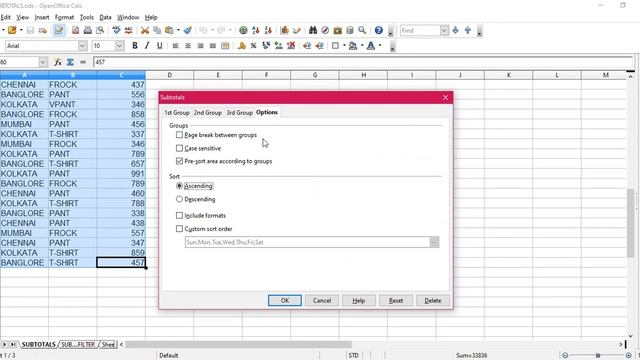The height and width of the screenshot is (360, 640).
Task: Click Merge Cells icon
Action: pos(225,46)
